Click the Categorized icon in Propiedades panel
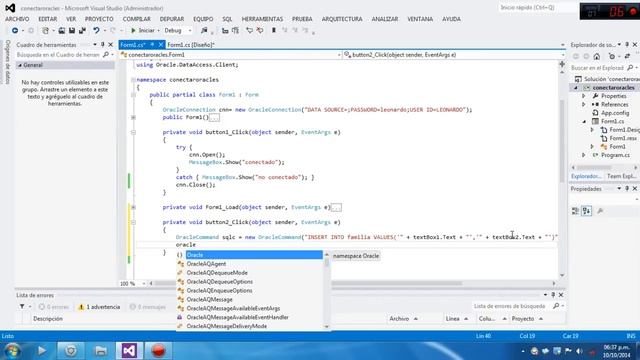Image resolution: width=640 pixels, height=360 pixels. click(575, 211)
